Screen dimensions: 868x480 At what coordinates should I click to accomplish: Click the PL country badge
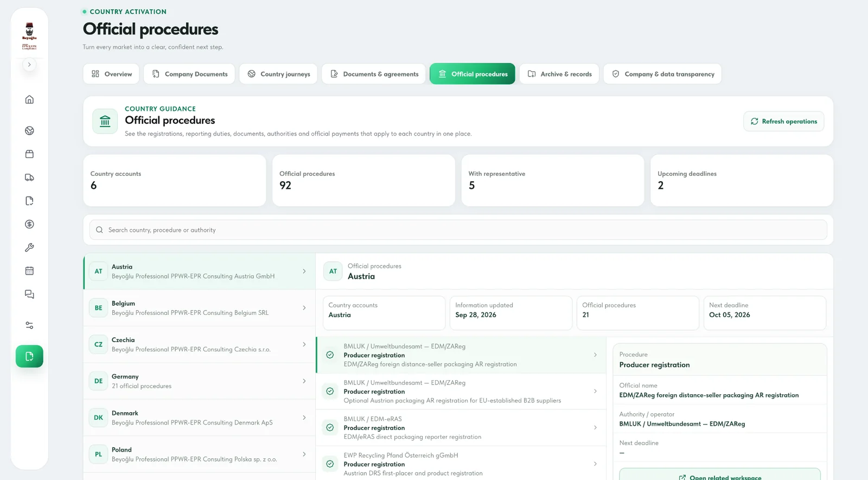point(98,454)
